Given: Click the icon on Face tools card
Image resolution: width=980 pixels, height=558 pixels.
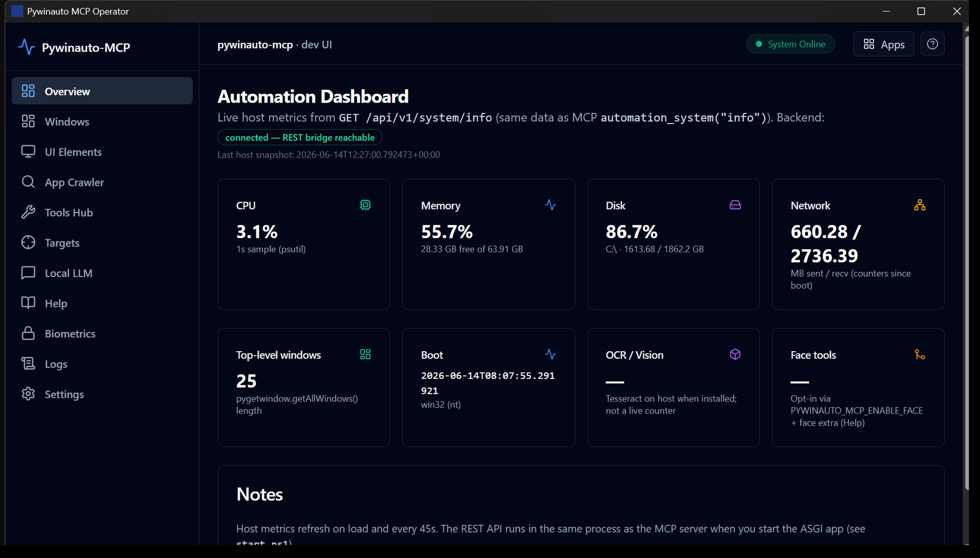Looking at the screenshot, I should click(x=920, y=354).
